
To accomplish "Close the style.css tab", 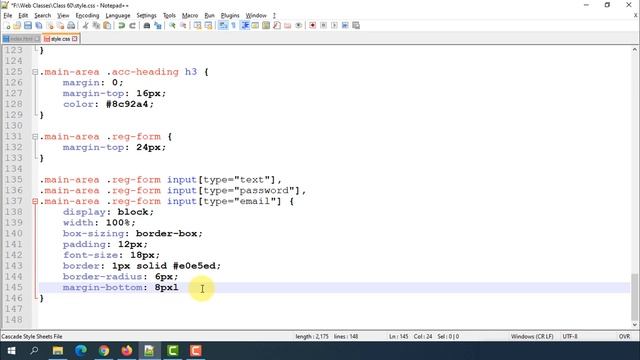I will [x=75, y=39].
